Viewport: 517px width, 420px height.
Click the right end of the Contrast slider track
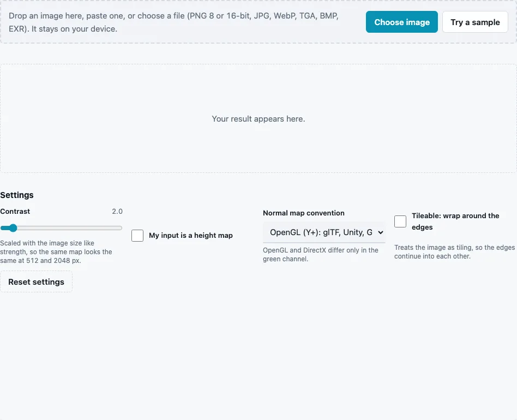click(x=120, y=228)
